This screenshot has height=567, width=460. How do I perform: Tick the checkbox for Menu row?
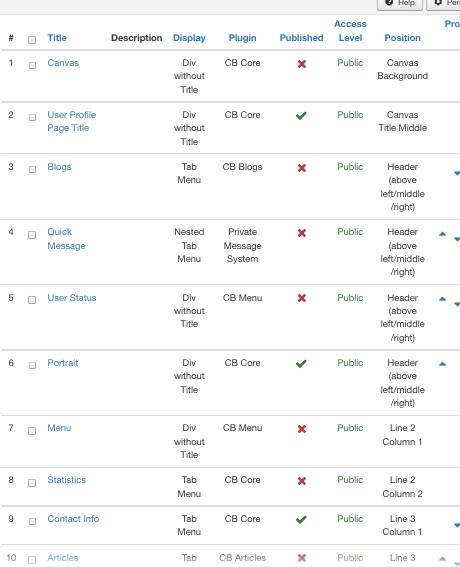click(x=32, y=431)
